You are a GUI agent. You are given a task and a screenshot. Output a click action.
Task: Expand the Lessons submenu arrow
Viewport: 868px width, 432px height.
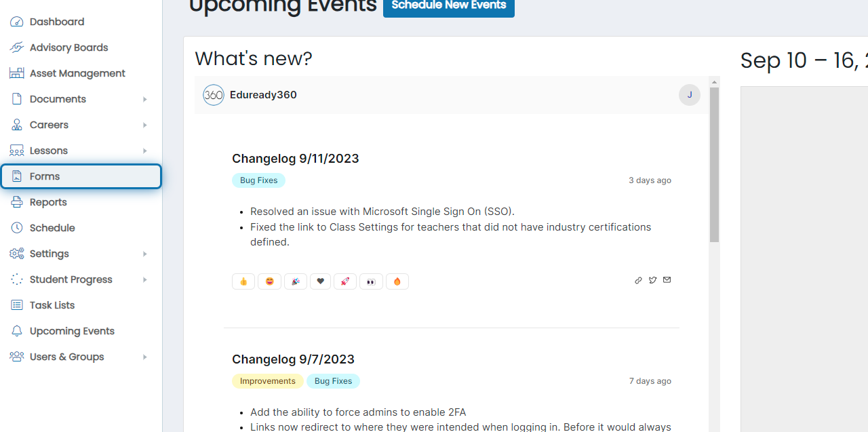pos(144,151)
